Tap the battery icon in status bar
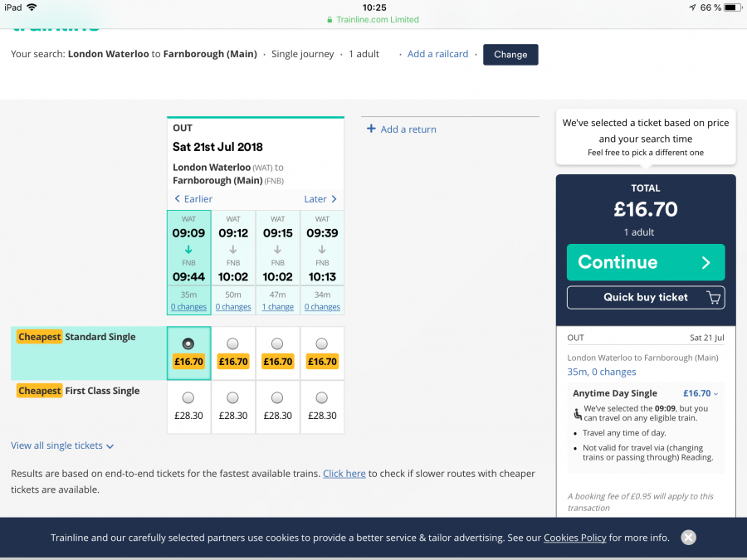 731,7
